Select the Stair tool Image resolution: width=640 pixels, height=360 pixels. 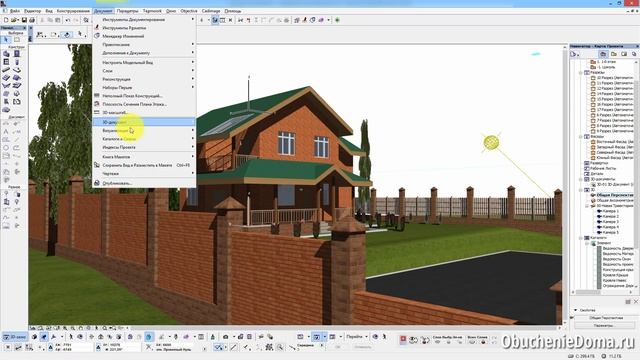click(6, 78)
